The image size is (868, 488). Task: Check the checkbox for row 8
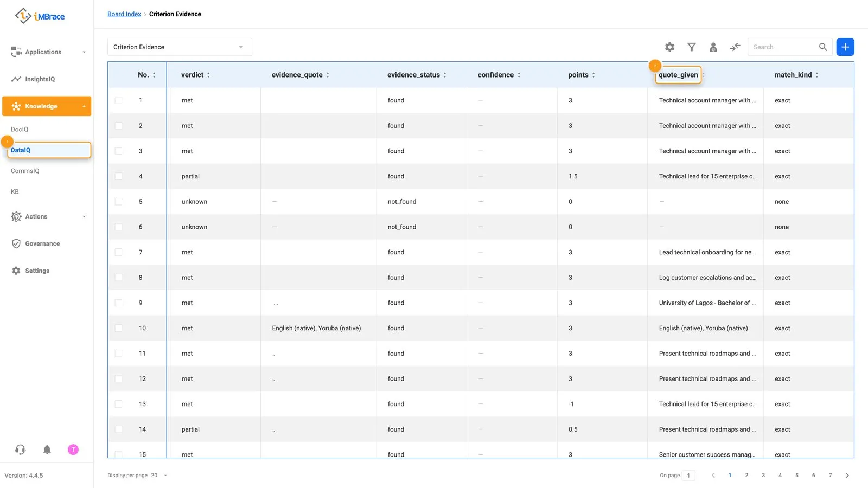click(x=118, y=278)
